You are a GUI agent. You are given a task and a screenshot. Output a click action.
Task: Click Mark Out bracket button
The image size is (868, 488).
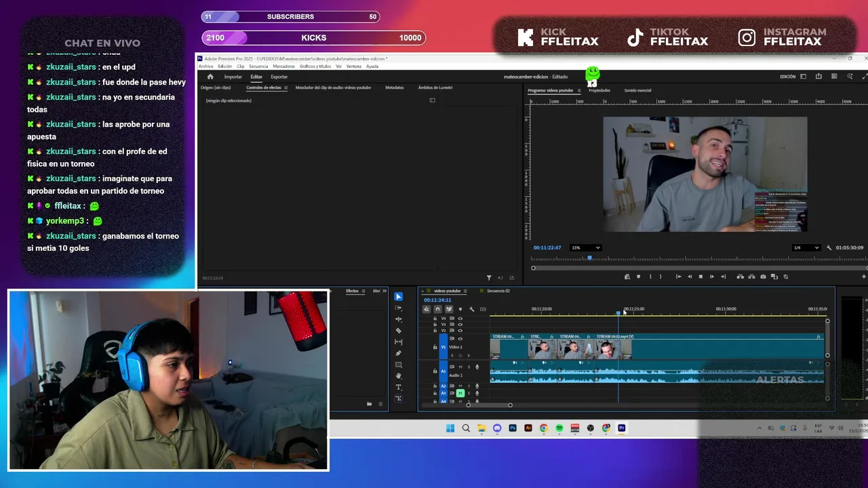(x=660, y=277)
